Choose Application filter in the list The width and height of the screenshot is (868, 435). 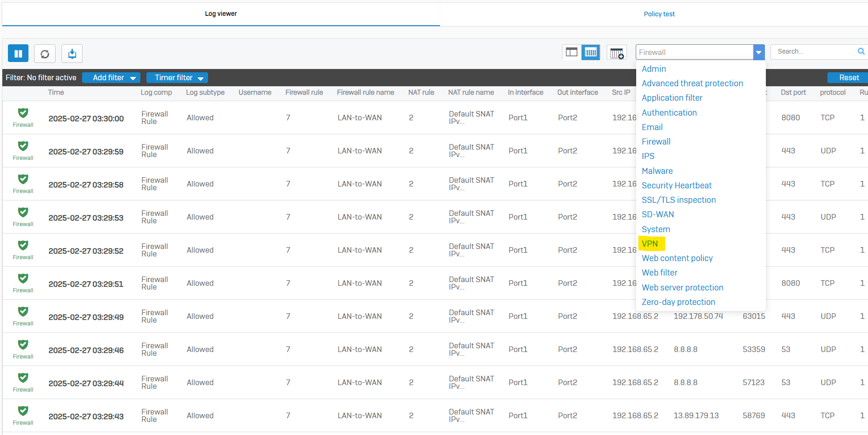pos(672,98)
